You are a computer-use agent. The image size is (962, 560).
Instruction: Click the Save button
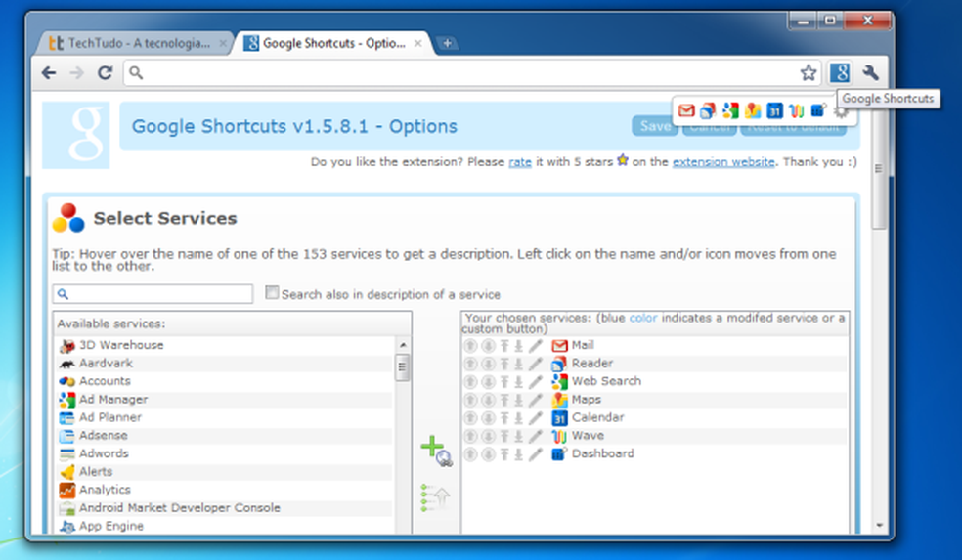[655, 126]
